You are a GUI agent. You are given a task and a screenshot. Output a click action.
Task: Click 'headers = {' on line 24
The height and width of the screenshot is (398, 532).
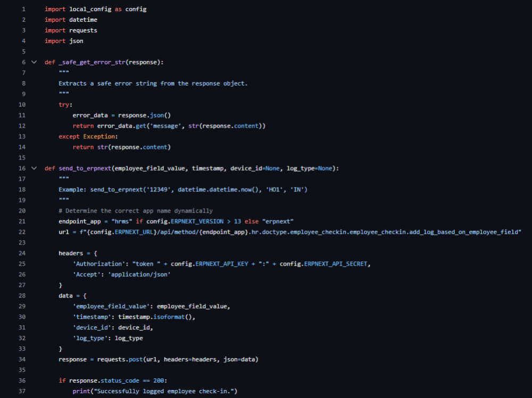(78, 253)
